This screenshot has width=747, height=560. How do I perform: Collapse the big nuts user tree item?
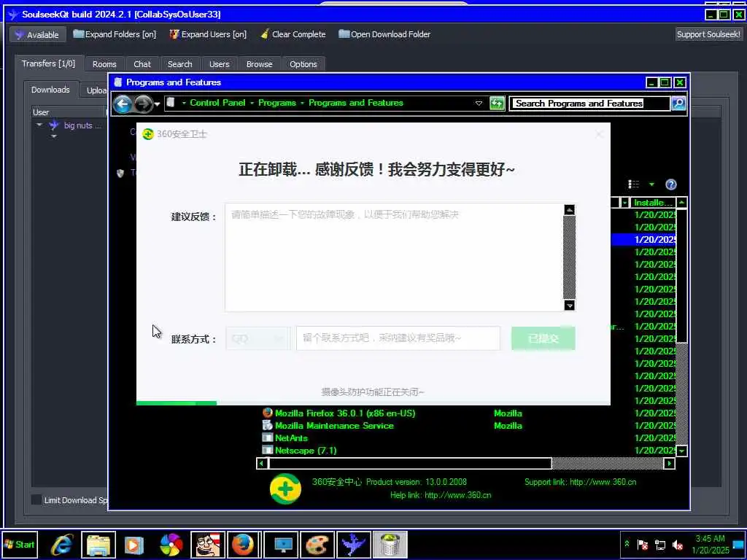(x=39, y=125)
